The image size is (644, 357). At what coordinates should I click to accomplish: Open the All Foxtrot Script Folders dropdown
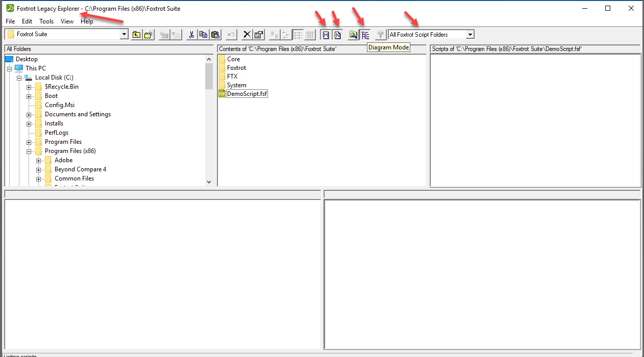pyautogui.click(x=470, y=35)
